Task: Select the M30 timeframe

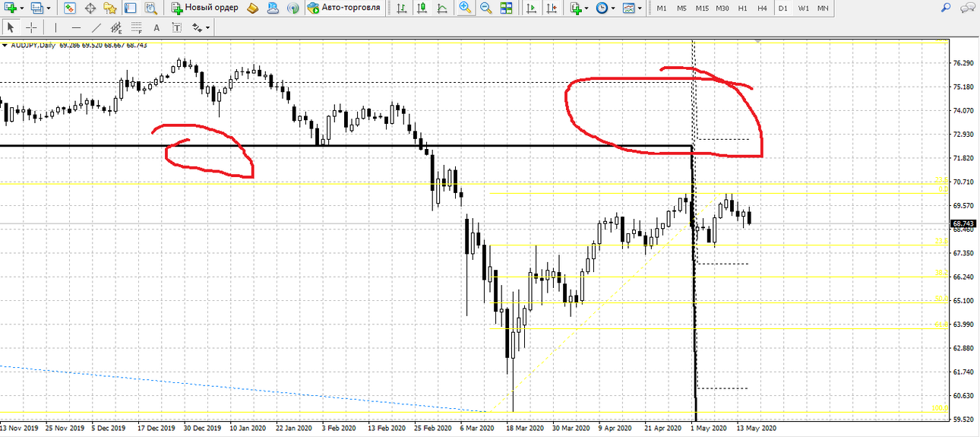Action: point(722,8)
